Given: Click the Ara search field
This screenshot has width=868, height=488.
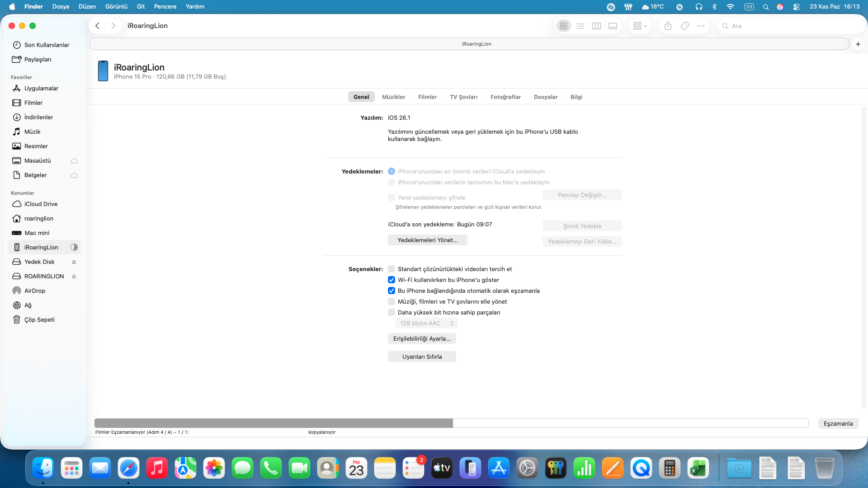Looking at the screenshot, I should coord(790,26).
